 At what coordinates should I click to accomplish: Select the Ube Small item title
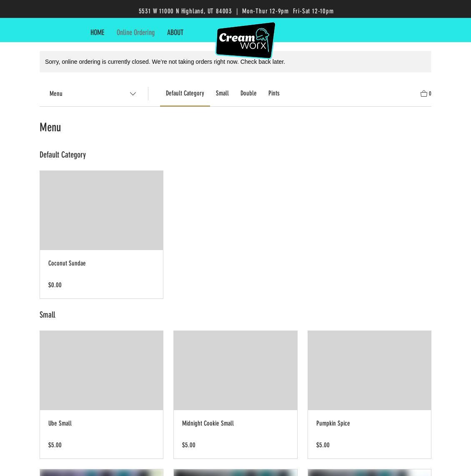pos(60,423)
